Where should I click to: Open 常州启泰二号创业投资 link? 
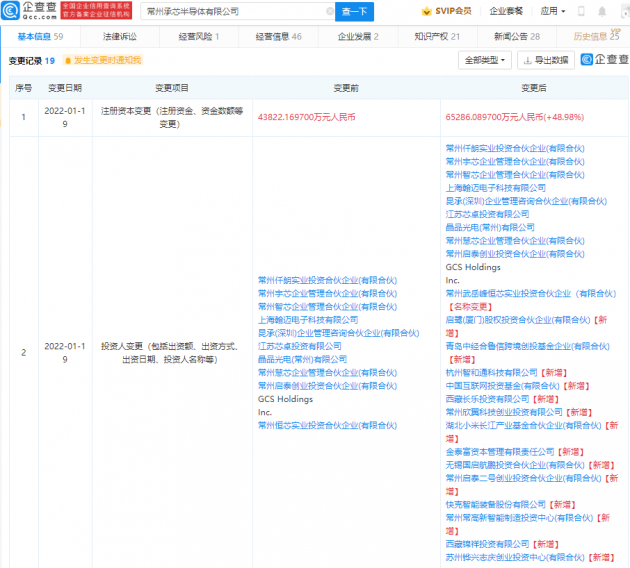point(523,478)
